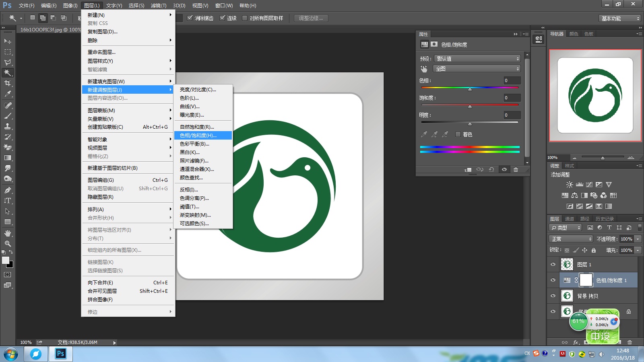This screenshot has width=644, height=362.
Task: Select the Hand tool in toolbox
Action: pos(8,233)
